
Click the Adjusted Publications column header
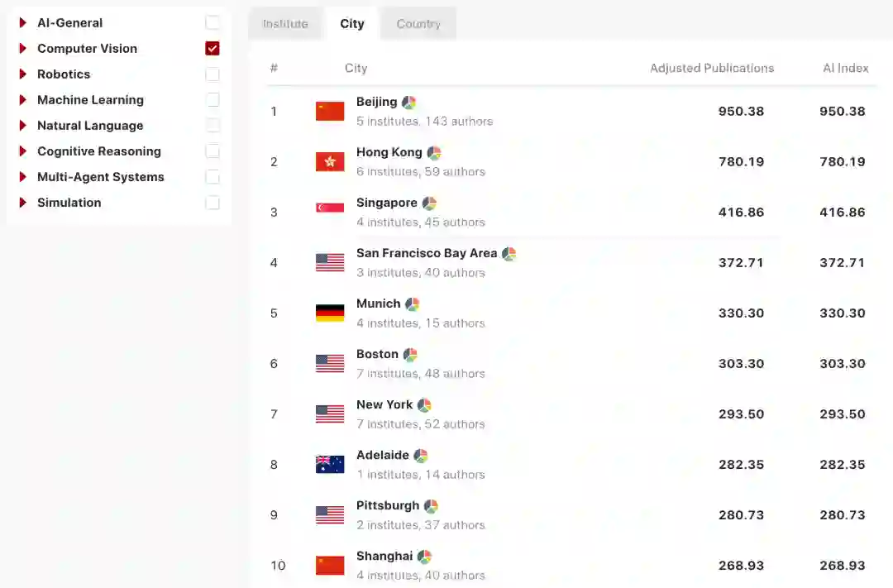(712, 68)
